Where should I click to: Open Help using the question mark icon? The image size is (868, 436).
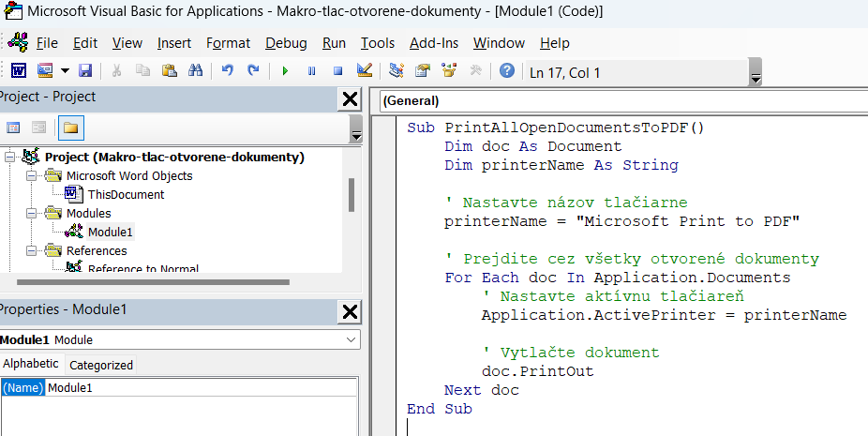point(507,71)
